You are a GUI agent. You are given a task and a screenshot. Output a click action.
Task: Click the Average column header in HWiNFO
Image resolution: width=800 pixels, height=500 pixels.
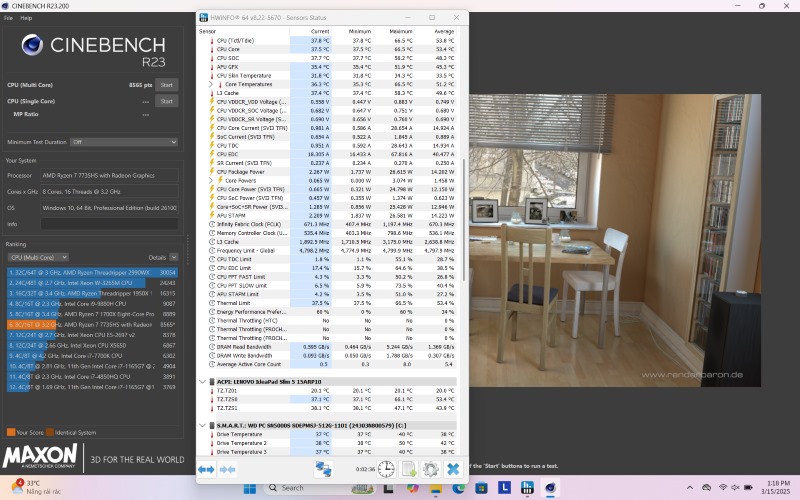pyautogui.click(x=444, y=32)
